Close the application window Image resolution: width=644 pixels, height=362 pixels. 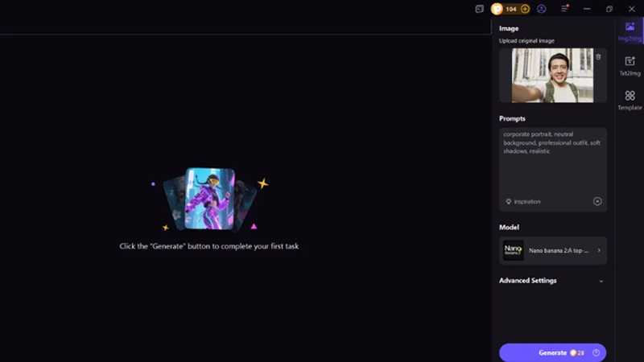pyautogui.click(x=632, y=9)
